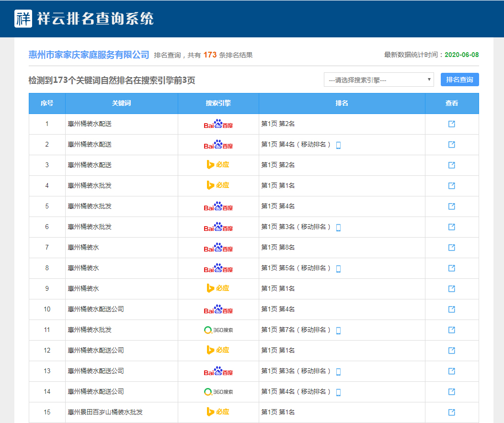Image resolution: width=504 pixels, height=423 pixels.
Task: Click the 排名 column header
Action: click(342, 103)
